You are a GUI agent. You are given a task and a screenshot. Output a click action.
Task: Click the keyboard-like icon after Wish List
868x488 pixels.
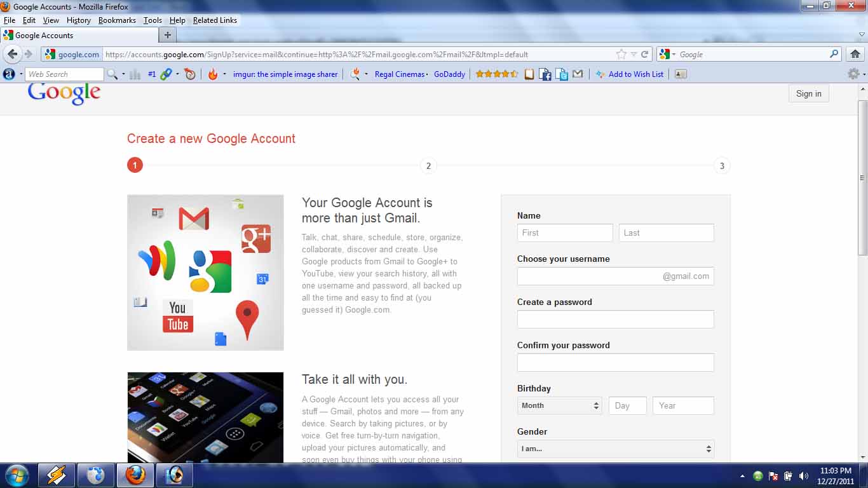(681, 74)
